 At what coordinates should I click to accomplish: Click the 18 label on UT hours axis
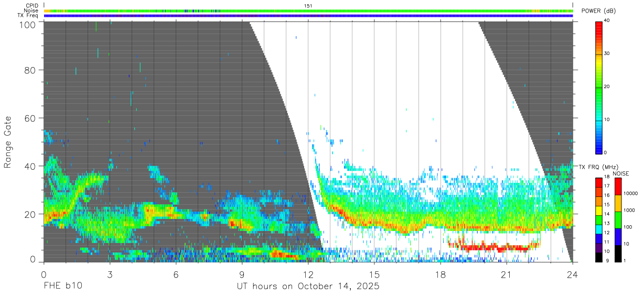[441, 274]
